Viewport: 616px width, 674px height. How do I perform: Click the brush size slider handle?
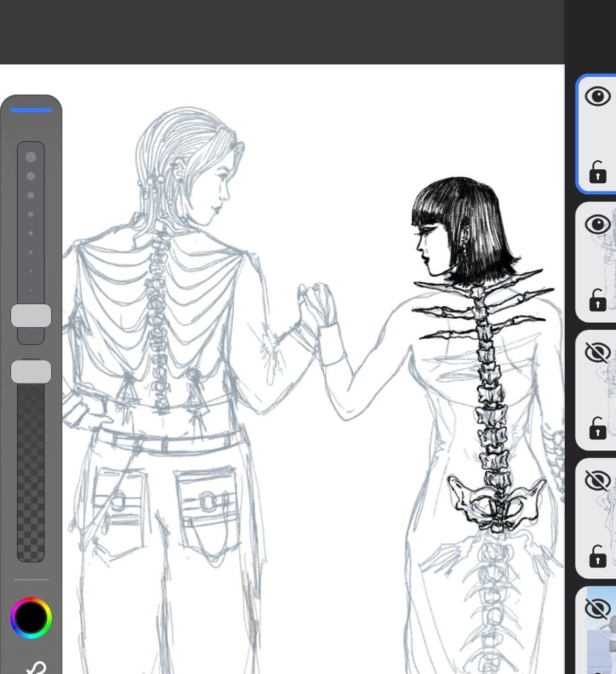pyautogui.click(x=31, y=315)
